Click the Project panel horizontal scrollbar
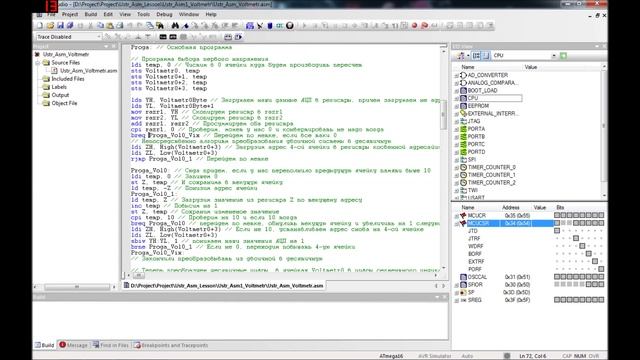This screenshot has height=360, width=640. click(76, 287)
